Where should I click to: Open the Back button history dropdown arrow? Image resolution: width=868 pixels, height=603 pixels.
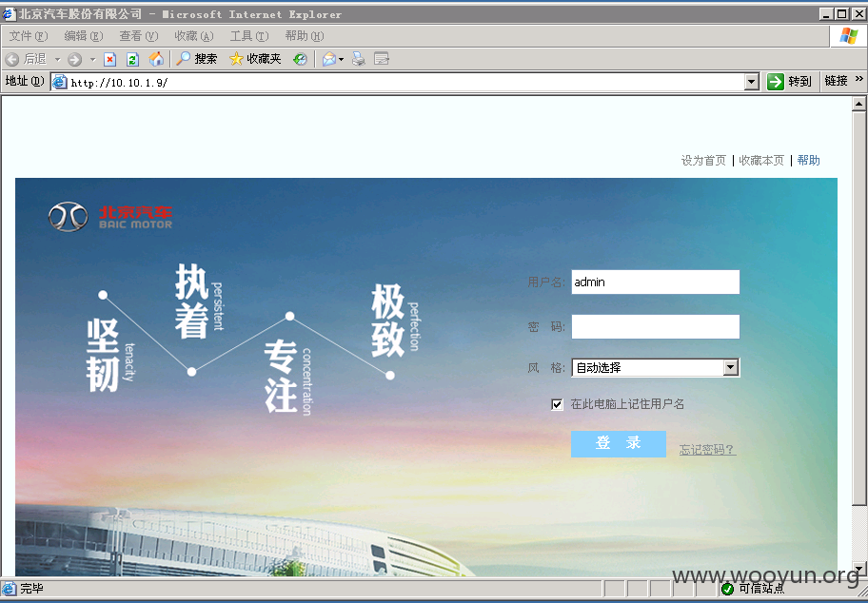57,59
